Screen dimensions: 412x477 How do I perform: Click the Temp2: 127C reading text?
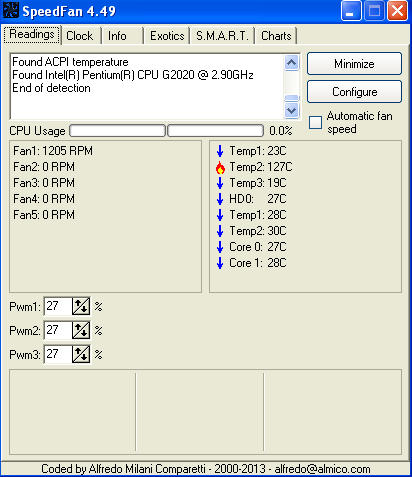261,167
